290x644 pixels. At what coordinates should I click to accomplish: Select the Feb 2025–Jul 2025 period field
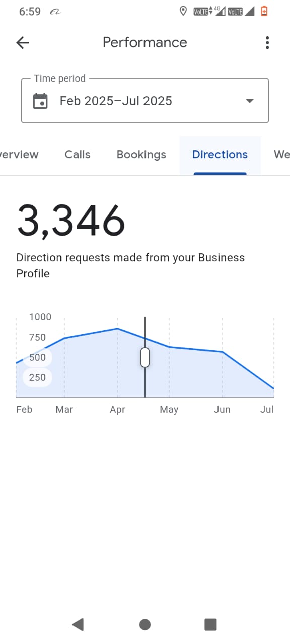145,101
